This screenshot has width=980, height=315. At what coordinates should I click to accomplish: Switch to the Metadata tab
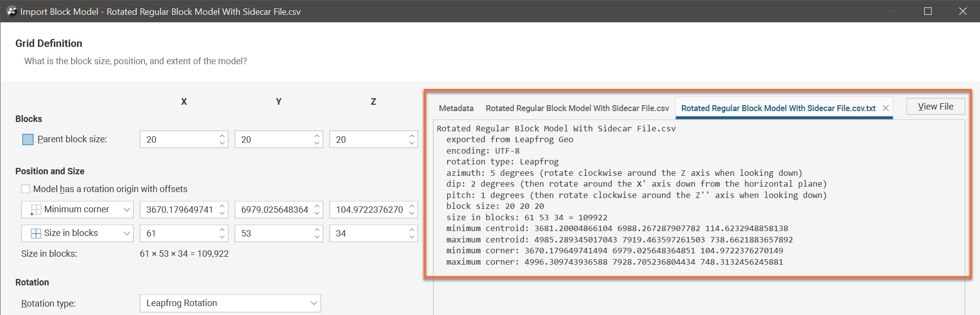click(456, 108)
